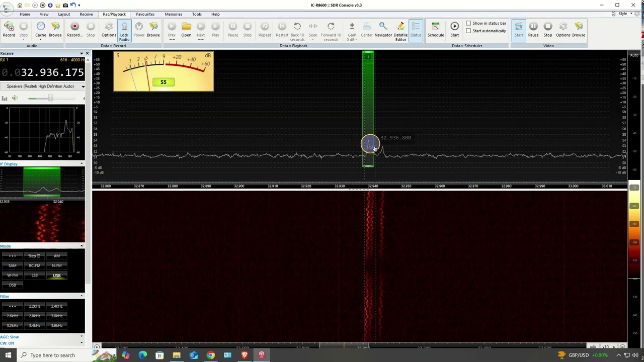Select SAM demodulation mode
Screen dimensions: 644x362
click(13, 265)
